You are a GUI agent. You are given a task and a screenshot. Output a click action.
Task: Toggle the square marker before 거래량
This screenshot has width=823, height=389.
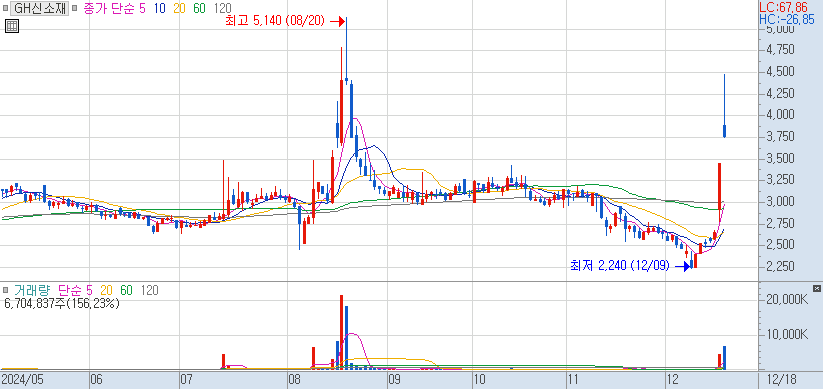coord(5,290)
